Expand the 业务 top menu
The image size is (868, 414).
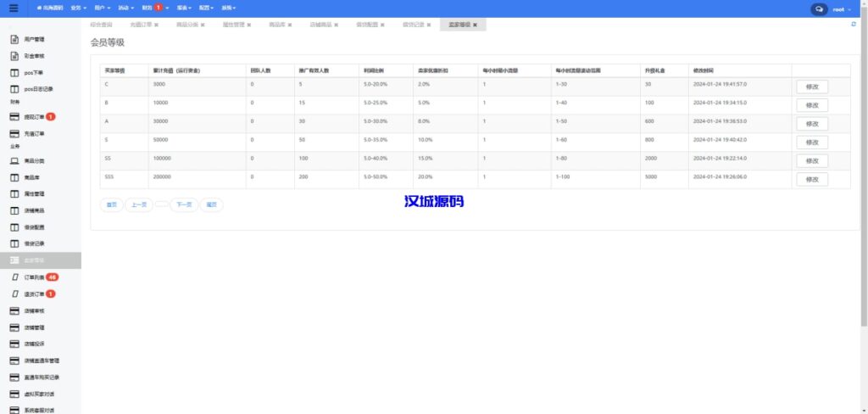[77, 8]
